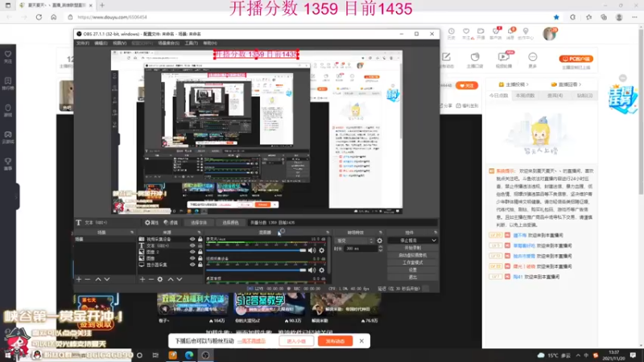The height and width of the screenshot is (362, 644).
Task: Click text field showing 开播分数 1359 目前1435
Action: (342, 223)
